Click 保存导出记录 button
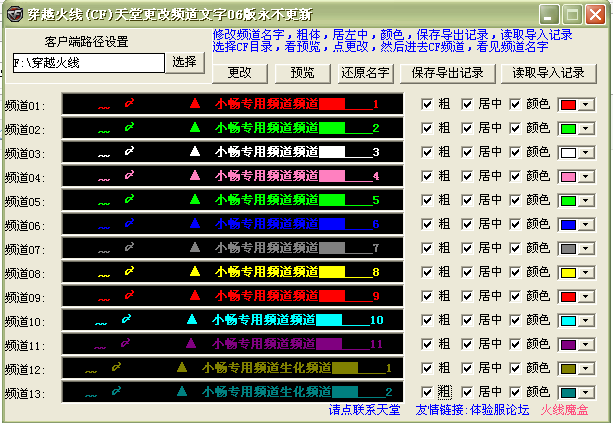The width and height of the screenshot is (613, 423). point(448,73)
